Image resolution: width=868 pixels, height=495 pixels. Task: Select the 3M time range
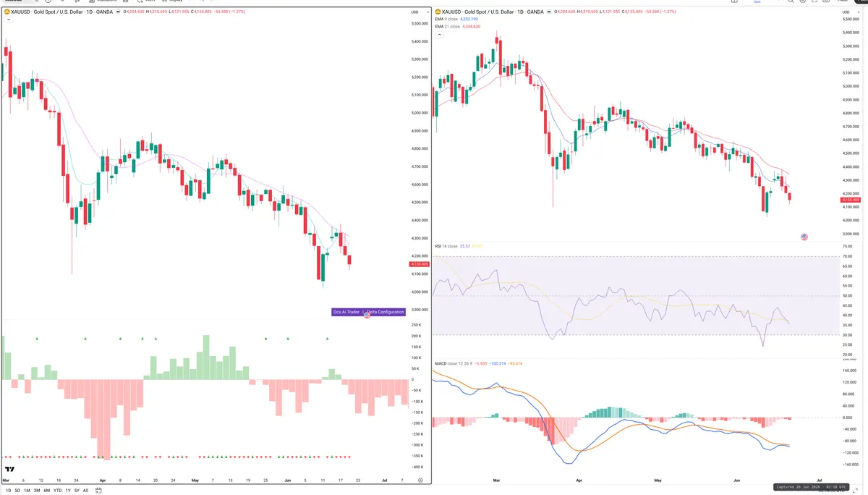[x=37, y=491]
